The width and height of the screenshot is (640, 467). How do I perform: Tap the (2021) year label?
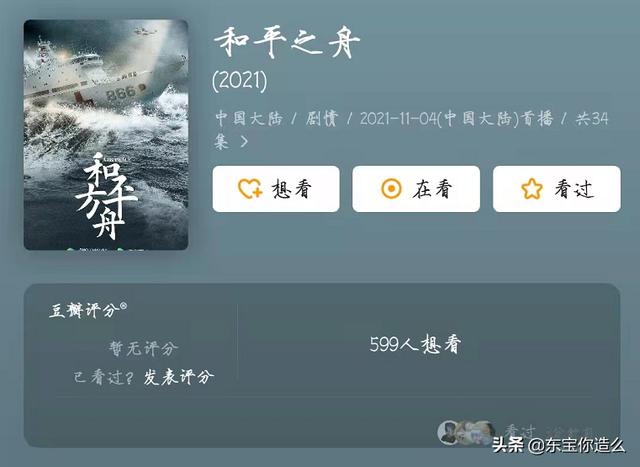tap(240, 81)
